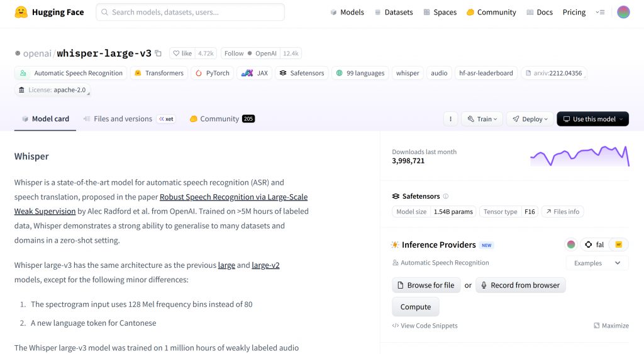Screen dimensions: 644x354
Task: Click Record from browser button
Action: tap(520, 285)
